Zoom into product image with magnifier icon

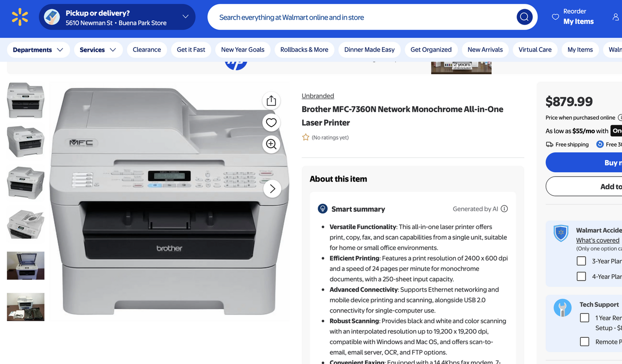click(x=271, y=144)
